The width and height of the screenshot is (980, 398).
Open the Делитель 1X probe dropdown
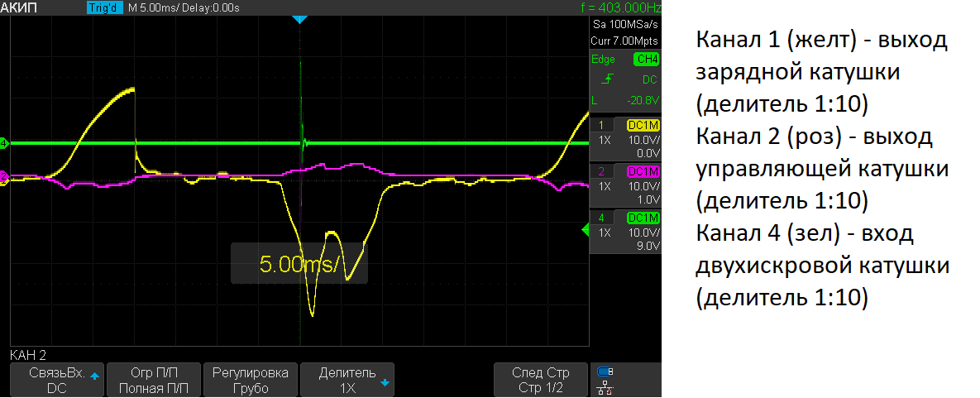[347, 380]
